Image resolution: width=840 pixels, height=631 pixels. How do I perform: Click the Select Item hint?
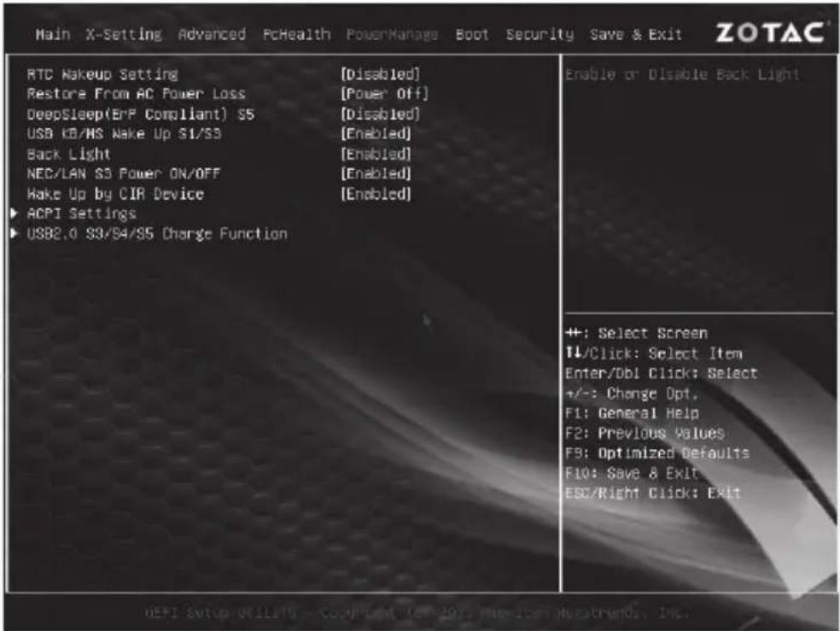[654, 353]
